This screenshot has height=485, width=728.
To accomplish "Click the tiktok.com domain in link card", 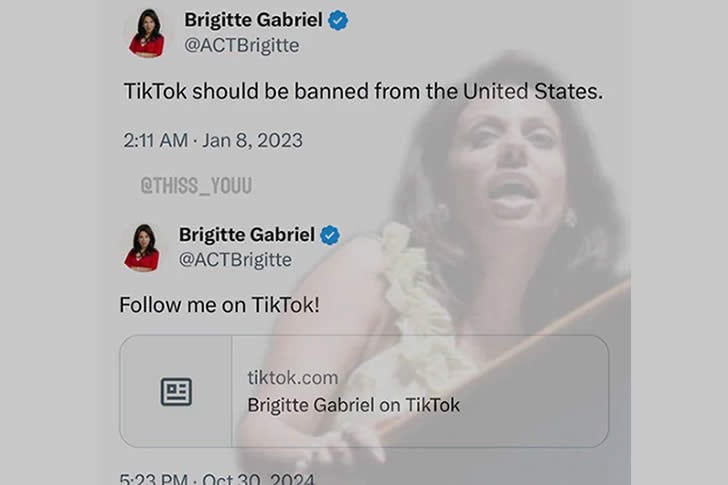I will click(x=292, y=378).
